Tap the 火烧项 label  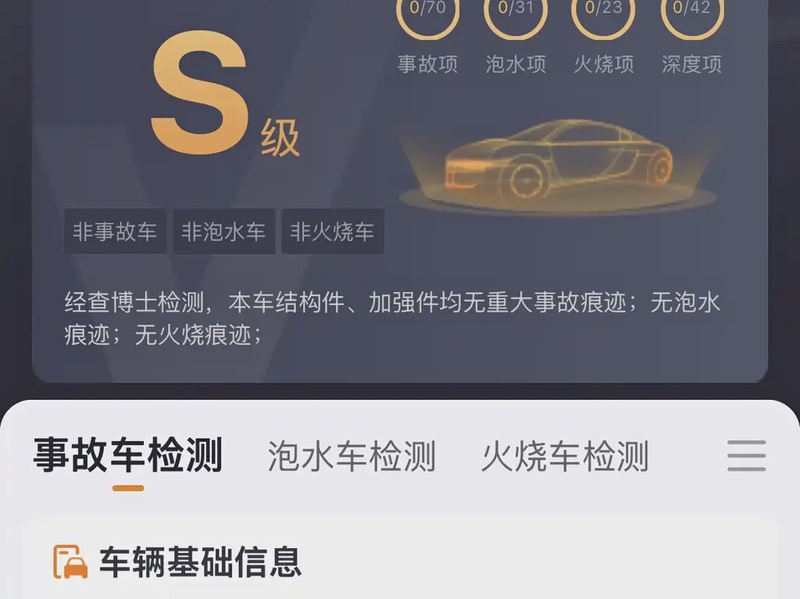(x=604, y=64)
